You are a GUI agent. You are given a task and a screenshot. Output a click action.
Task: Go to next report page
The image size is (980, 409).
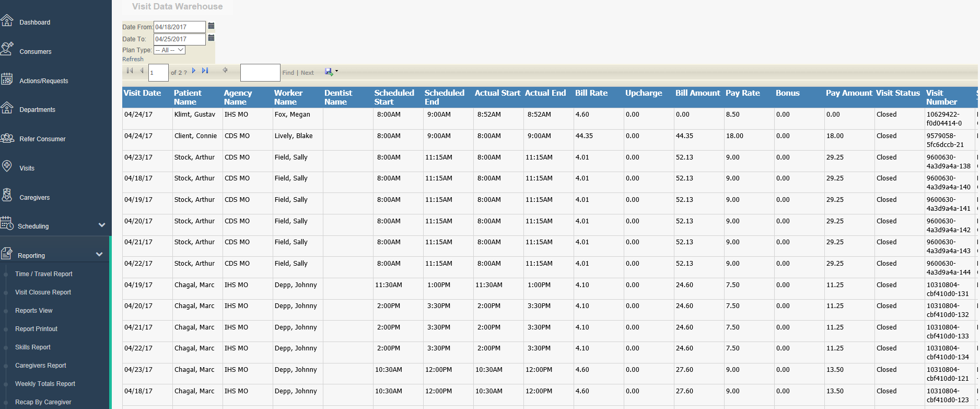(x=194, y=71)
